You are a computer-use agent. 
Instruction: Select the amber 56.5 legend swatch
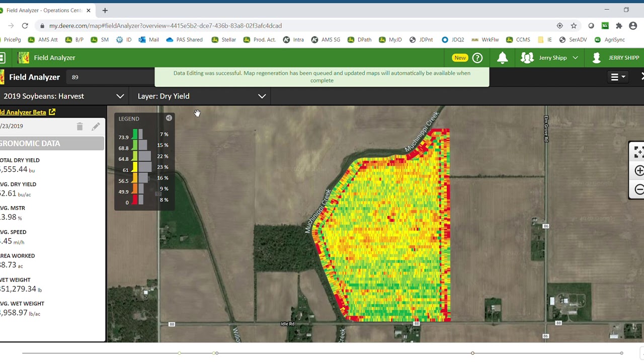tap(135, 177)
